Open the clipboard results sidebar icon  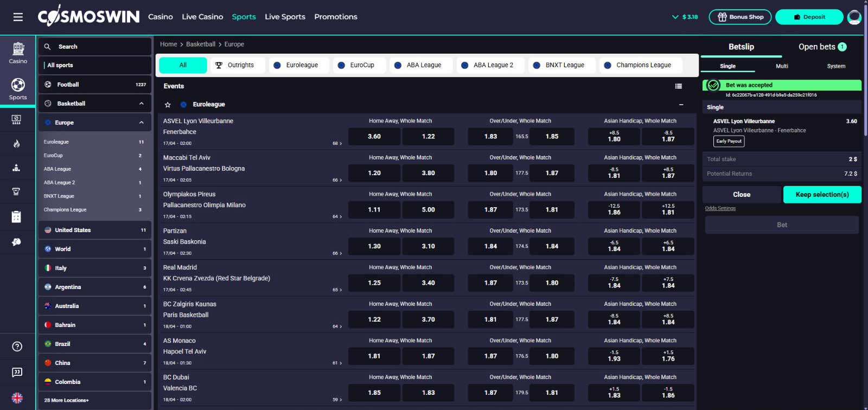point(16,217)
